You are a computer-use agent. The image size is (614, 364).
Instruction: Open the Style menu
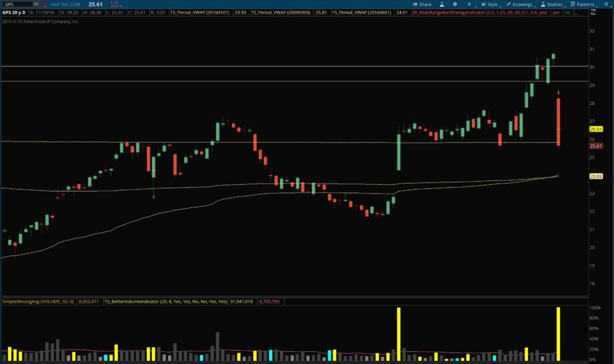(492, 4)
